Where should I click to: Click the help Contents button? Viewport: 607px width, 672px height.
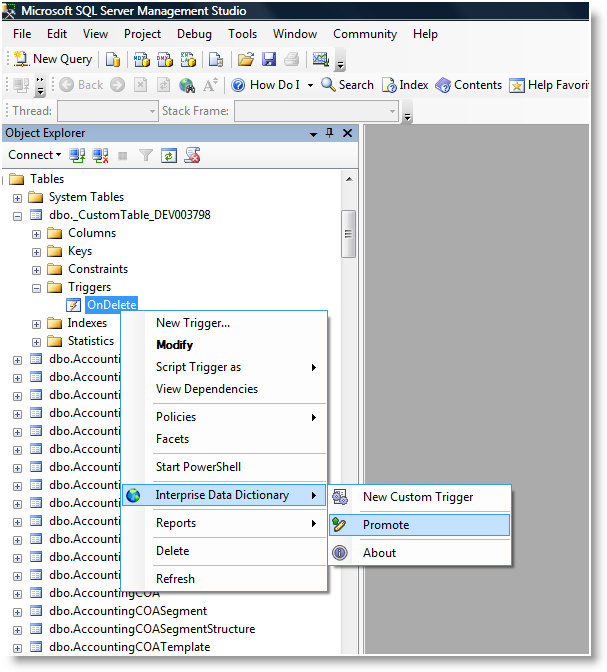coord(469,85)
